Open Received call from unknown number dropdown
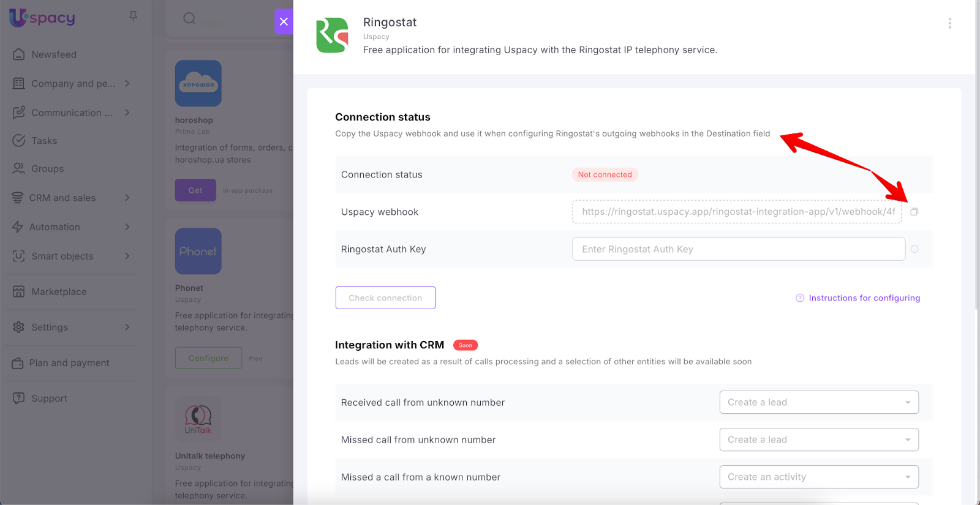 click(819, 402)
